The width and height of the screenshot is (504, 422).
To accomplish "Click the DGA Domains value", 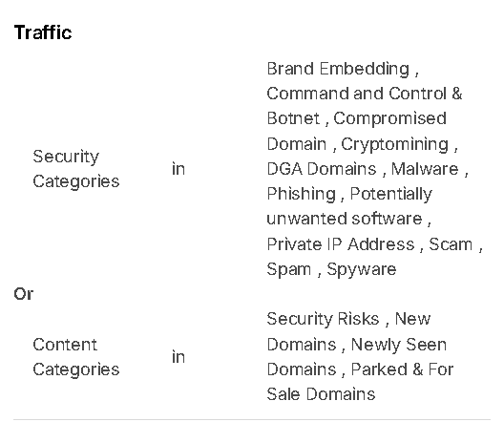I will pyautogui.click(x=322, y=169).
